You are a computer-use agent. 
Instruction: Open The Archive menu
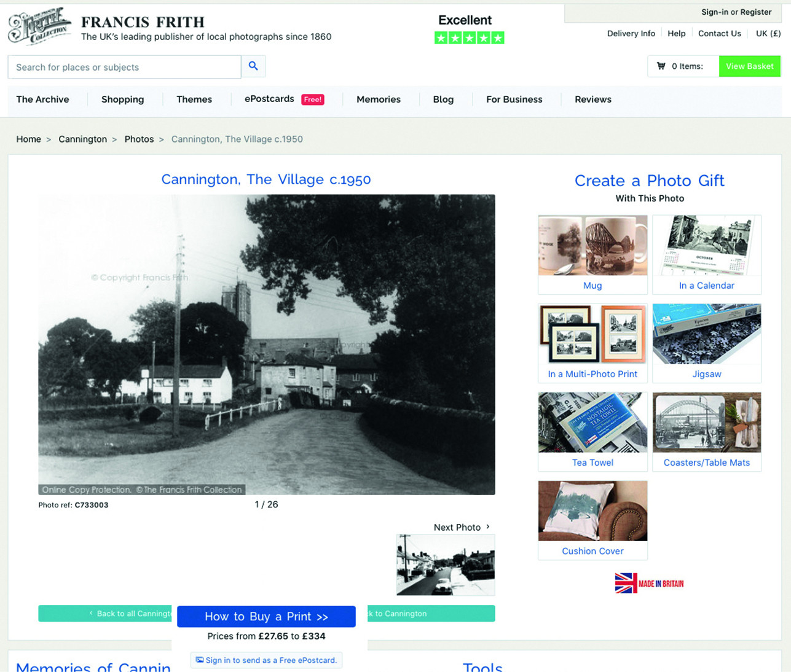point(42,100)
